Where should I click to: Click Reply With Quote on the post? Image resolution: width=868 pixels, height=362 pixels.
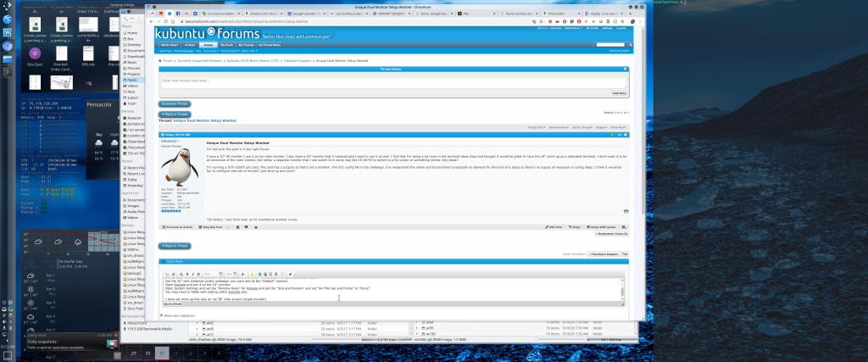click(x=601, y=227)
